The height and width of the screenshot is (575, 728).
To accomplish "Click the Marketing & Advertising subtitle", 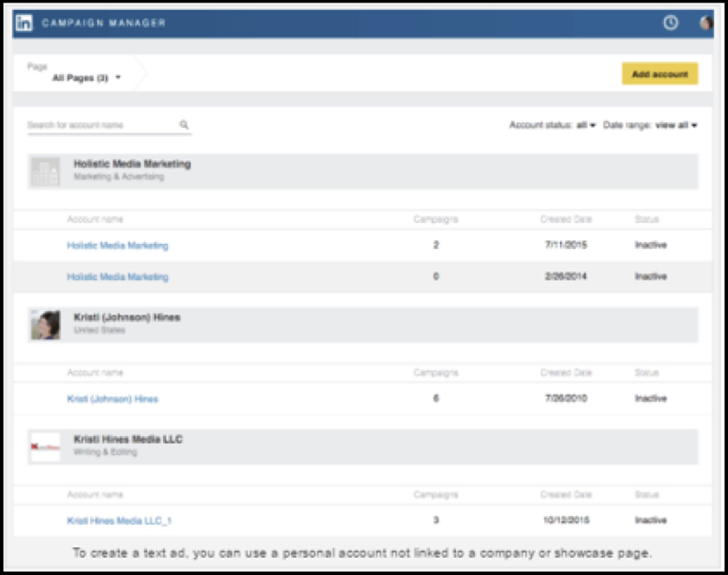I will [119, 176].
